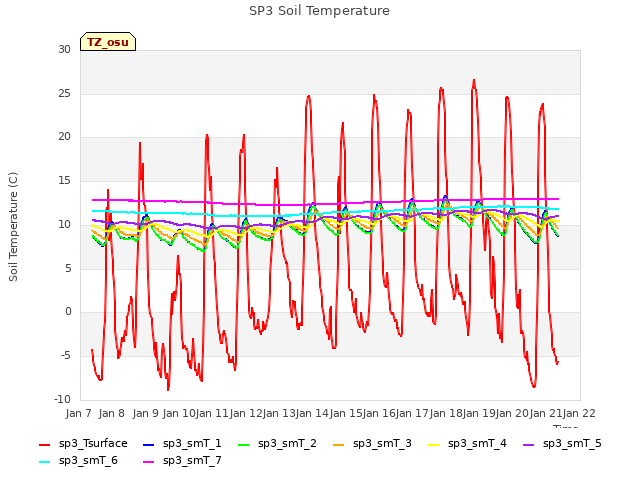Click the 5 y-axis tick label
This screenshot has width=640, height=480.
coord(68,268)
